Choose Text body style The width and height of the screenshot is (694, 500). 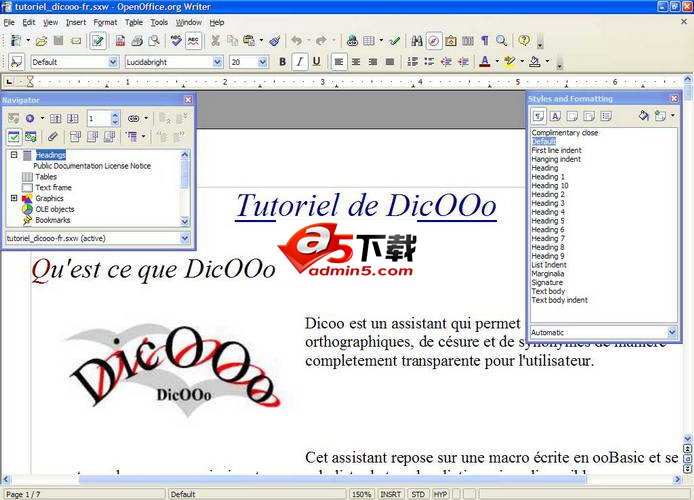(x=548, y=291)
